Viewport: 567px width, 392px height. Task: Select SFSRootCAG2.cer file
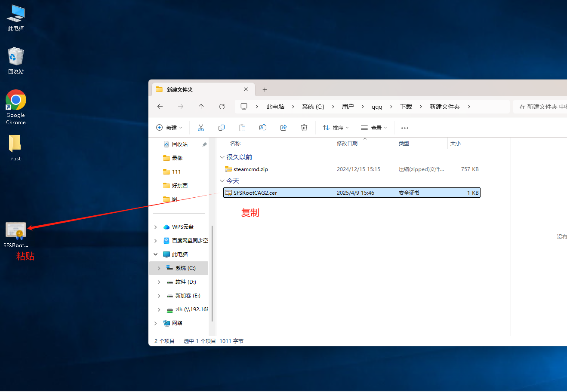coord(351,193)
